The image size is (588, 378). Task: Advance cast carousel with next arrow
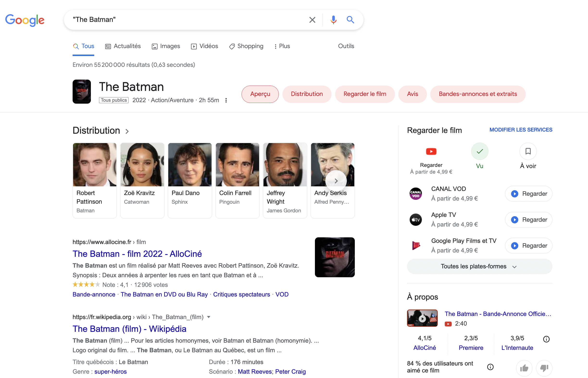click(336, 181)
